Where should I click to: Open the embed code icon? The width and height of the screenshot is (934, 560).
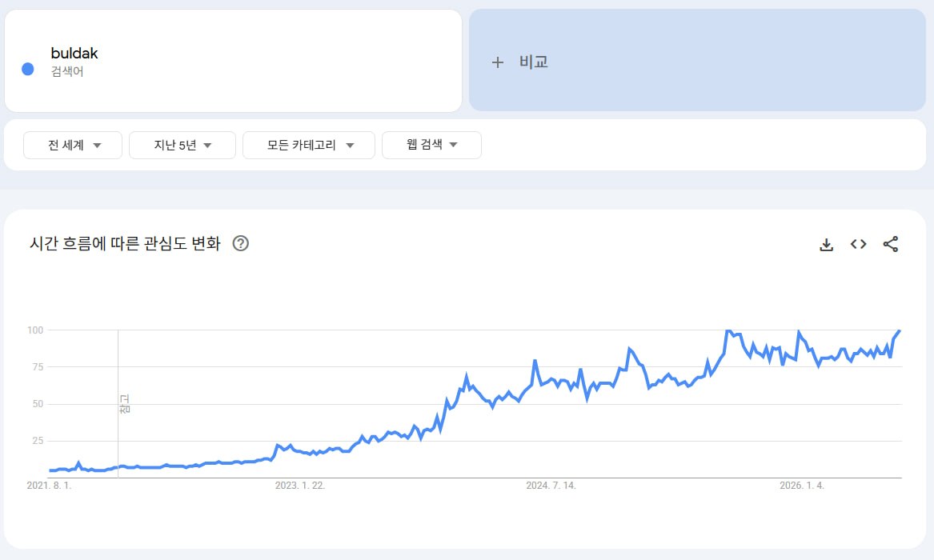(858, 244)
